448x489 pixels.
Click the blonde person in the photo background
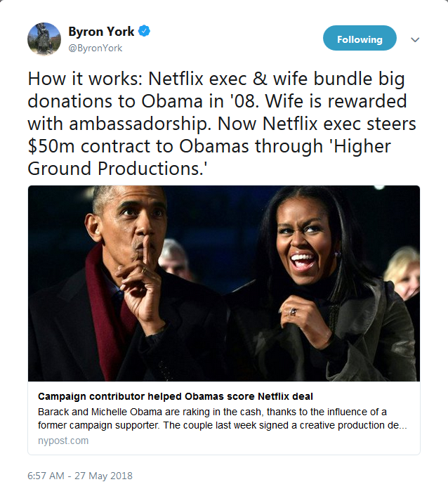tap(403, 270)
